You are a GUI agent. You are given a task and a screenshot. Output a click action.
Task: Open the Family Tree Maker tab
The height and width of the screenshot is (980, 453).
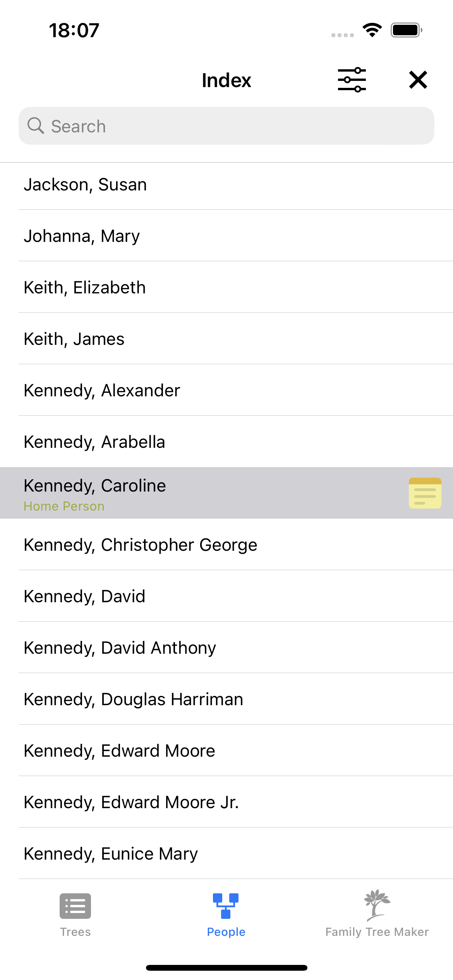click(x=377, y=915)
